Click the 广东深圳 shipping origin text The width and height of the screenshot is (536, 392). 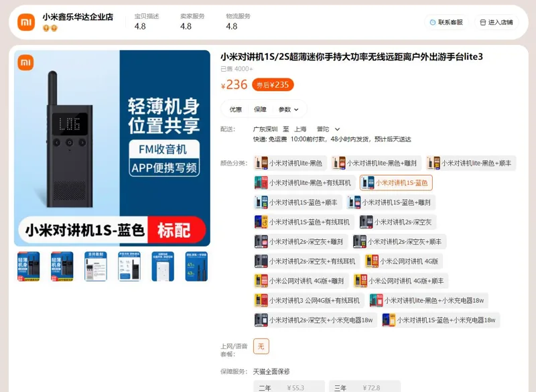tap(265, 129)
